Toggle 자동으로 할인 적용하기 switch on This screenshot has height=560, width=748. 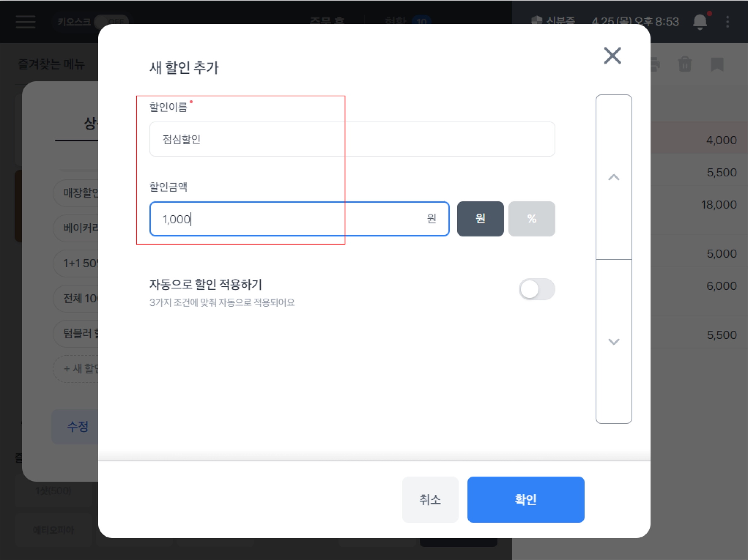click(537, 289)
